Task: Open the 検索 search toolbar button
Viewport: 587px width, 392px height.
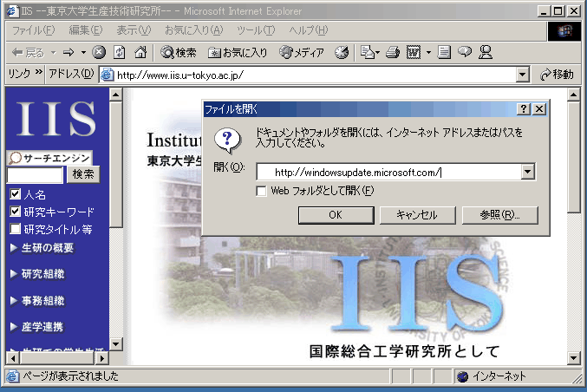Action: coord(179,52)
